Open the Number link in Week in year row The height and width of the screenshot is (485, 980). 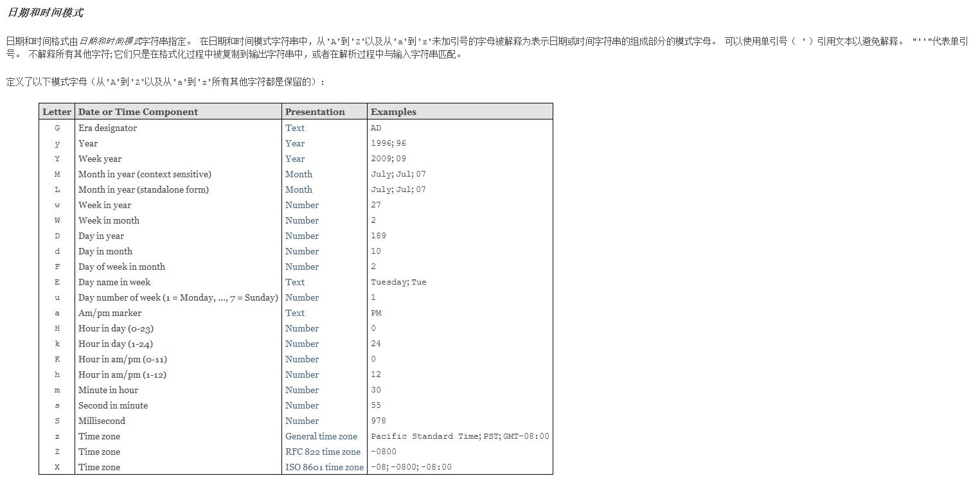coord(302,205)
